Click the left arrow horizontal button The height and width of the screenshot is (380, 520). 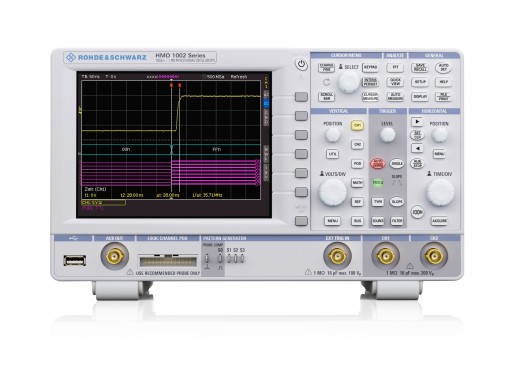[417, 148]
